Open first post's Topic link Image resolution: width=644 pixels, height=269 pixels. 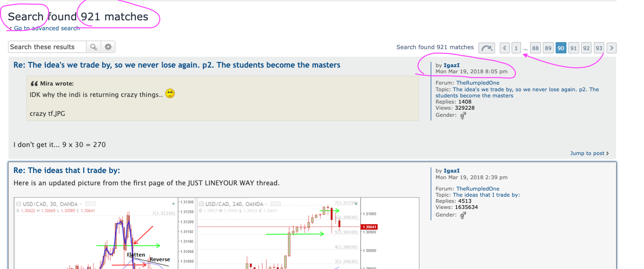pyautogui.click(x=517, y=92)
